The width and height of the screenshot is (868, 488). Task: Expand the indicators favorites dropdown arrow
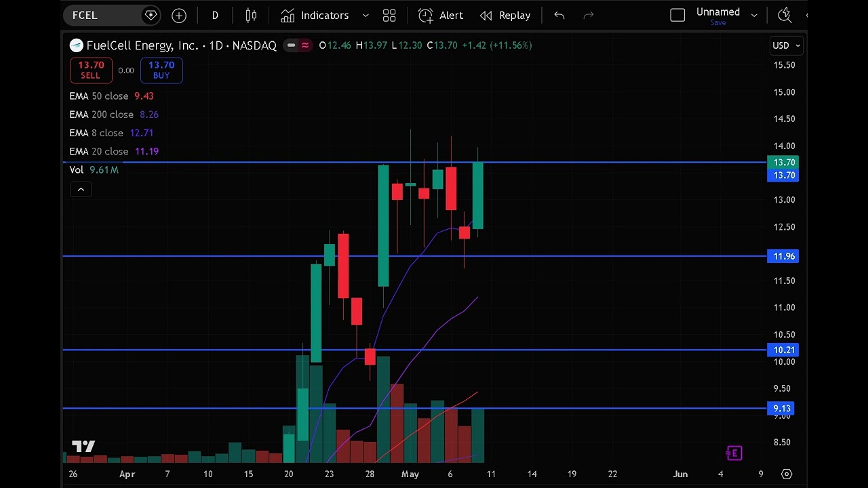[366, 15]
